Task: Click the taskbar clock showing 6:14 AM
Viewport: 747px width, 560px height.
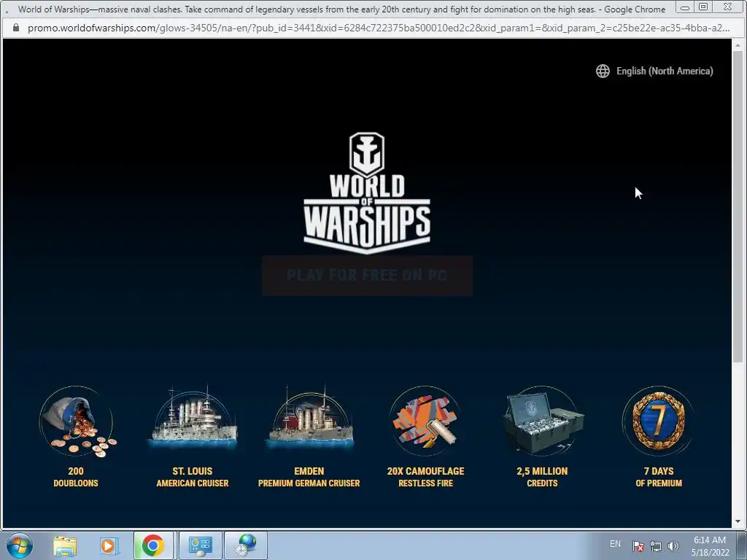Action: (710, 545)
